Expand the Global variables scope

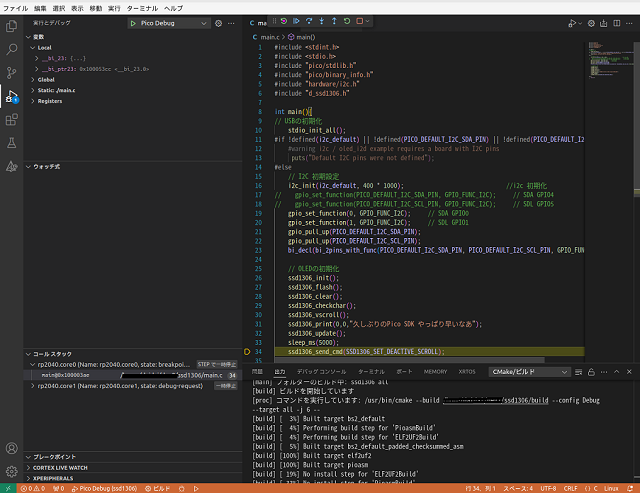(45, 79)
